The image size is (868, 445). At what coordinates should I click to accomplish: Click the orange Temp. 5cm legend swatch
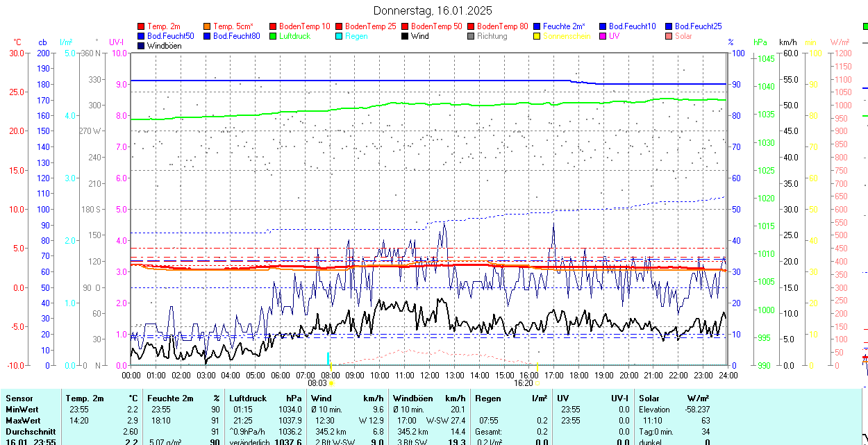click(x=208, y=26)
